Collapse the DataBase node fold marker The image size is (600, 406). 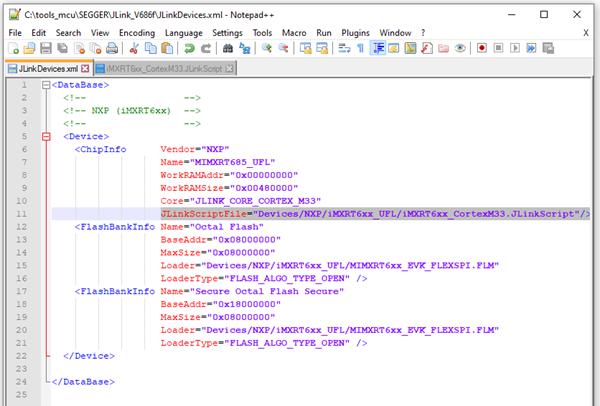click(x=46, y=85)
